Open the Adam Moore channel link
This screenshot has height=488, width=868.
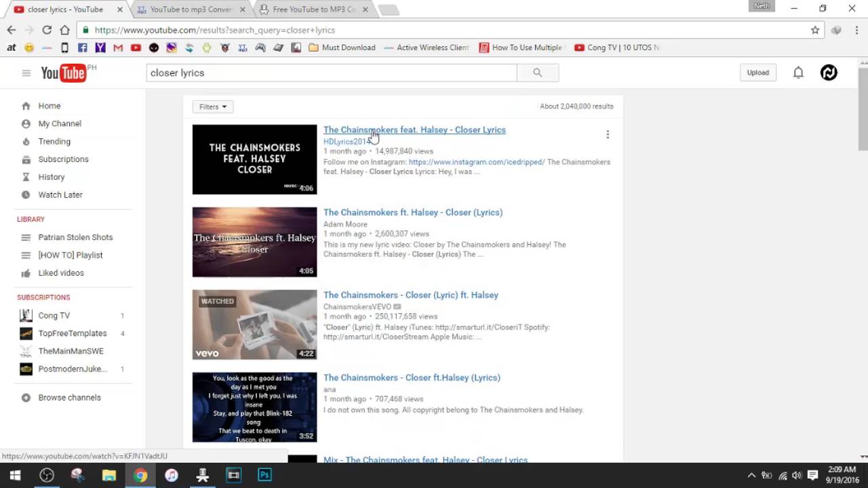tap(345, 224)
